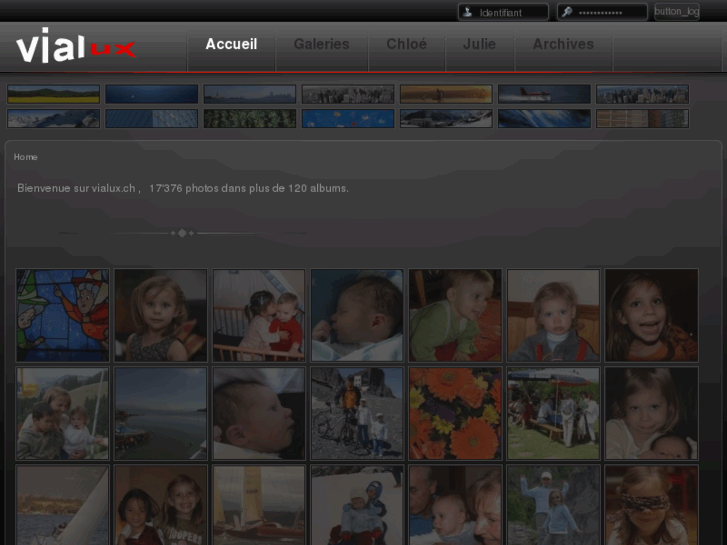Select the glass skyscraper banner
The image size is (727, 545).
152,118
